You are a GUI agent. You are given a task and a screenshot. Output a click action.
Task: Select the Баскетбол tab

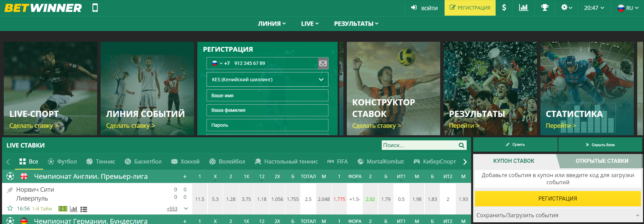(x=143, y=161)
